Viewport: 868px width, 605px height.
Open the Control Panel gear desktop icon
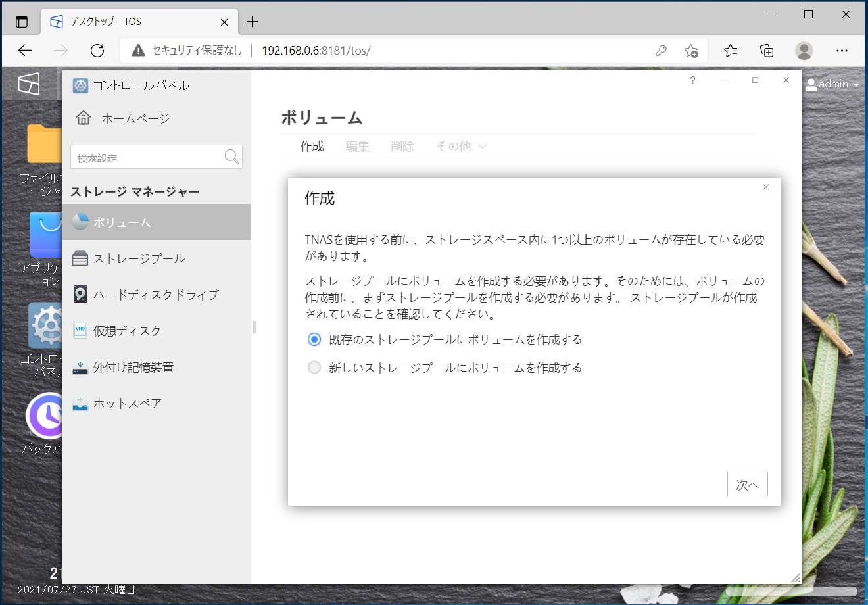(45, 326)
